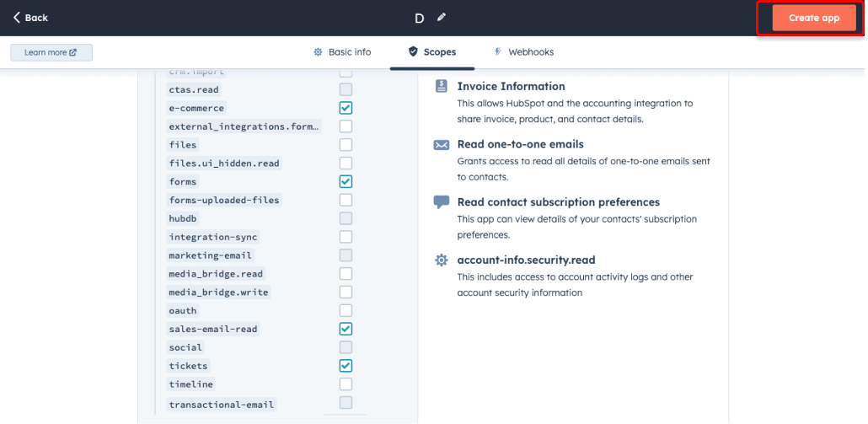Click the shield icon on Scopes tab

point(413,51)
